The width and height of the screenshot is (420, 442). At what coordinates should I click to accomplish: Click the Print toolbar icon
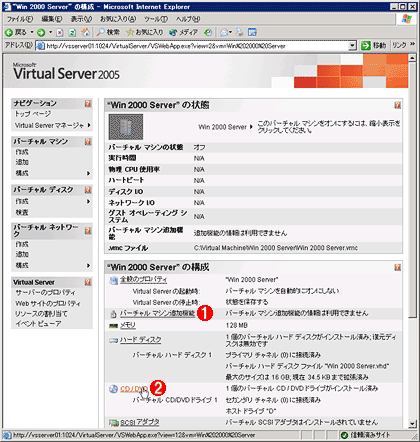click(240, 32)
